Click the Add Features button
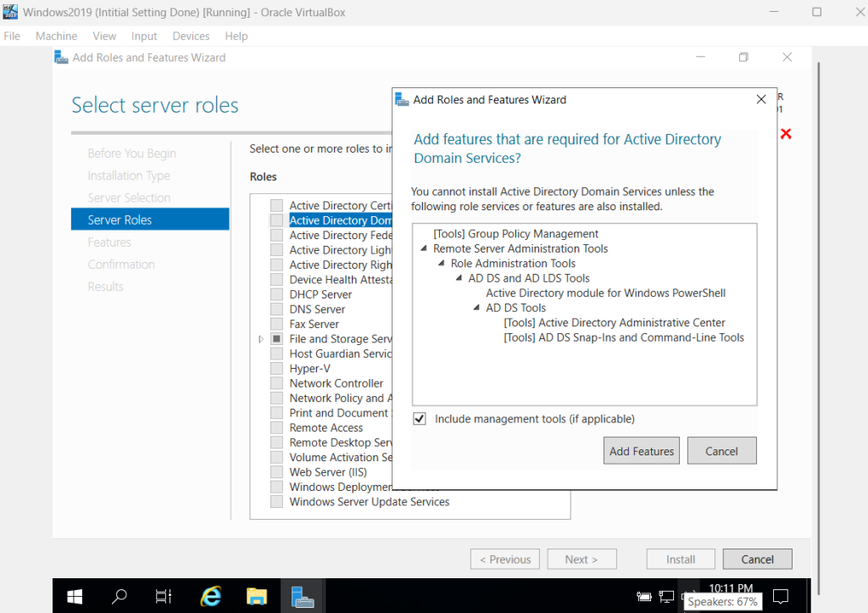 click(642, 451)
